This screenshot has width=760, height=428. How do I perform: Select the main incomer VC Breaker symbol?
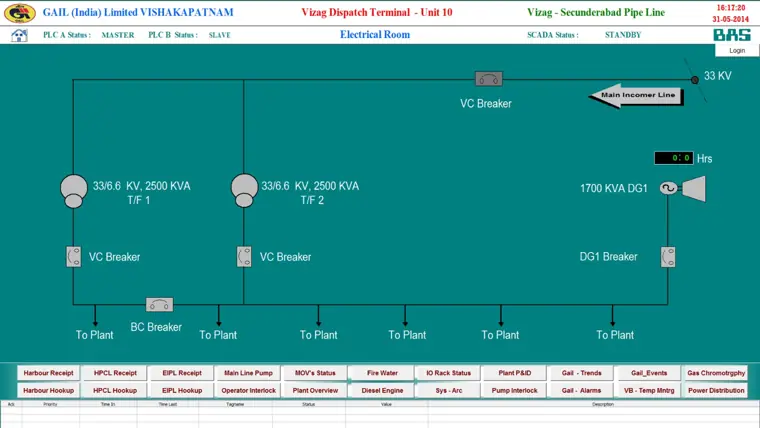[x=489, y=79]
